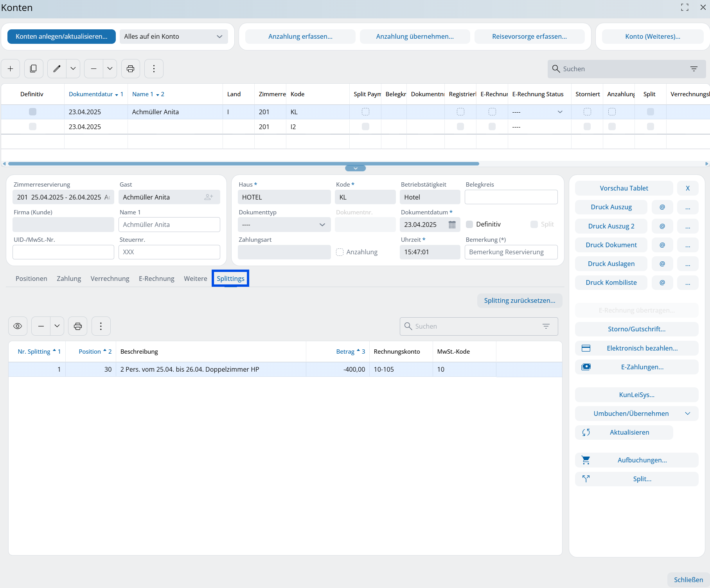Open E-Rechnung Status dropdown in KL row

pos(560,112)
